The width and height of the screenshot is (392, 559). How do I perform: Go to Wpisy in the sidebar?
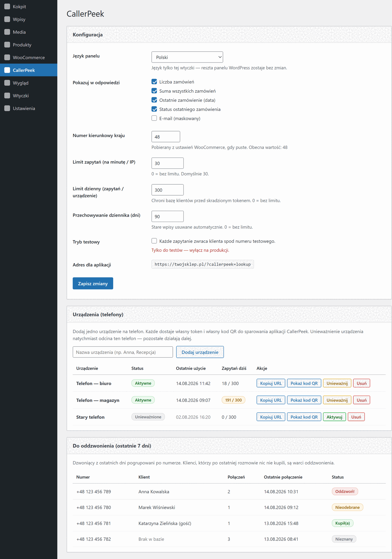[x=29, y=19]
